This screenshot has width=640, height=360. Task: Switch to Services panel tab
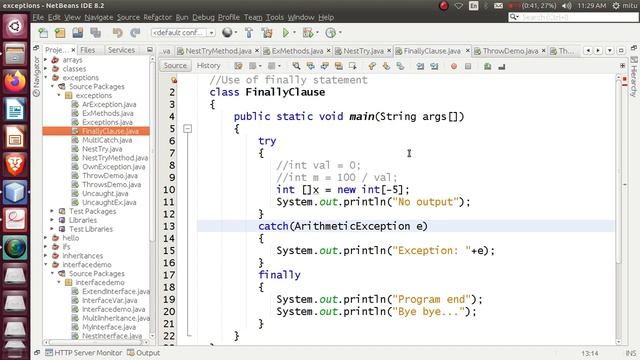[x=121, y=50]
